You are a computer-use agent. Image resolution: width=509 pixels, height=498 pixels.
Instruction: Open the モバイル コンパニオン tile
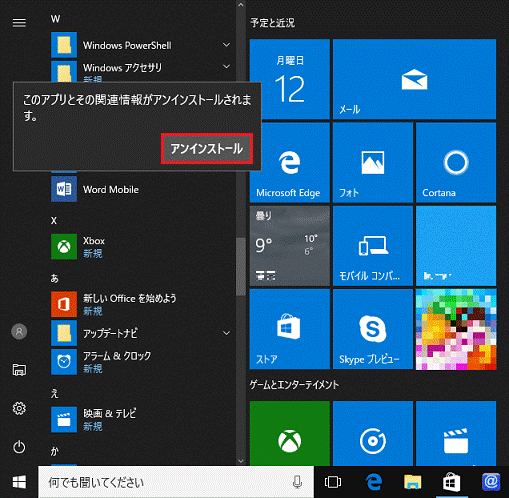click(373, 246)
